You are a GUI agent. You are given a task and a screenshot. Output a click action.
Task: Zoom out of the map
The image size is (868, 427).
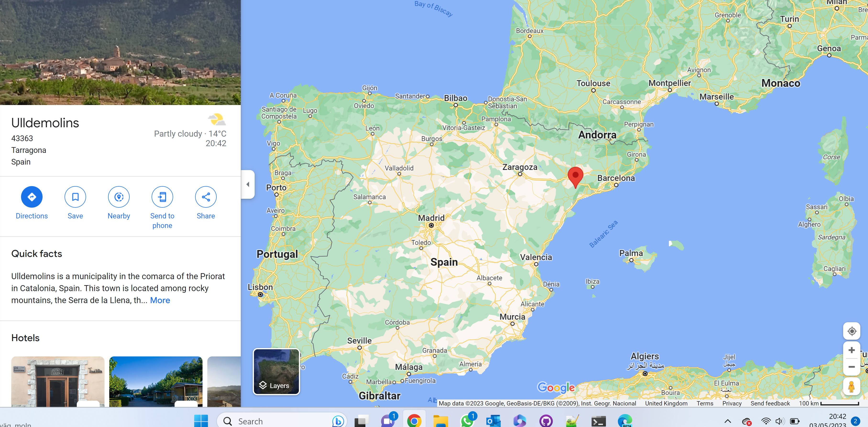852,367
